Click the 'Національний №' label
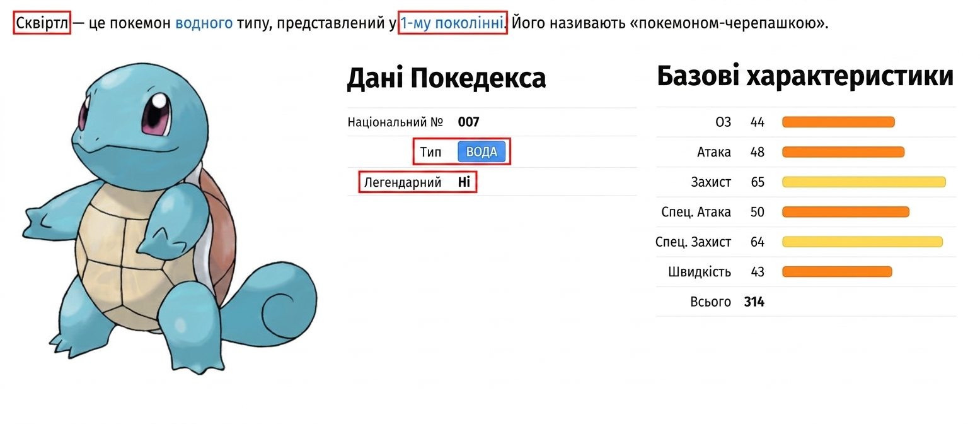This screenshot has width=980, height=424. [395, 122]
